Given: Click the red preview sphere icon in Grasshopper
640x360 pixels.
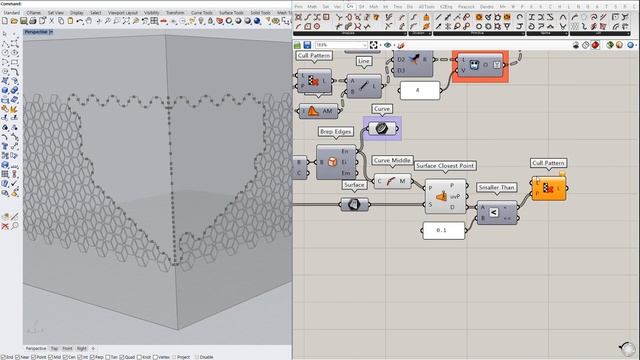Looking at the screenshot, I should pyautogui.click(x=595, y=45).
